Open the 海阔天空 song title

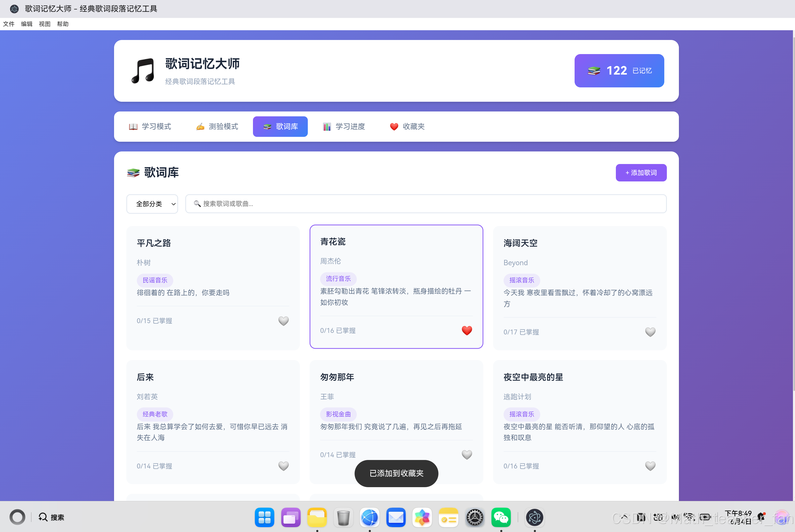(x=521, y=243)
